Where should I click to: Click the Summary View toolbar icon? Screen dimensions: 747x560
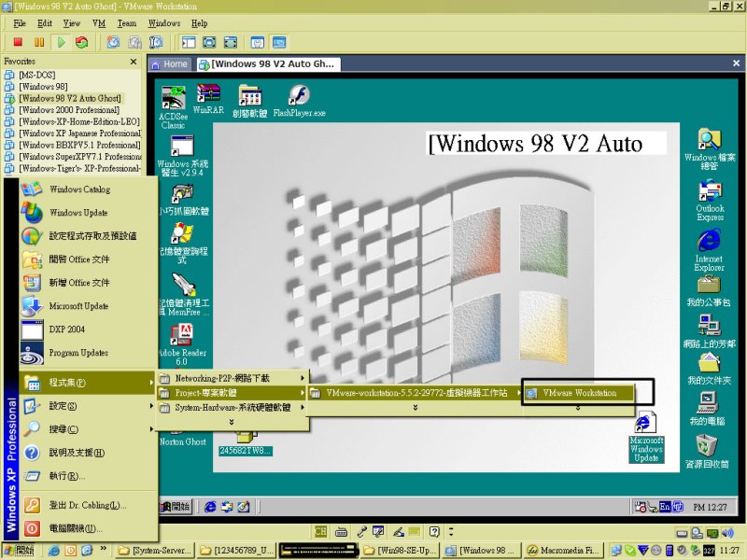tap(258, 42)
